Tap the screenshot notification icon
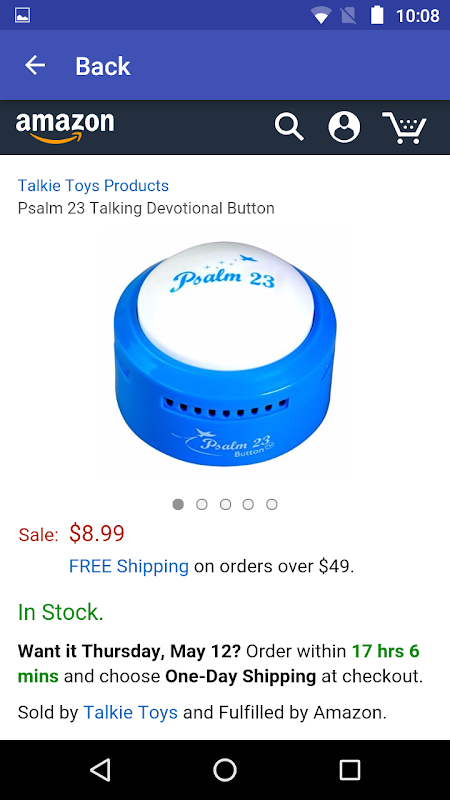450x800 pixels. click(22, 16)
